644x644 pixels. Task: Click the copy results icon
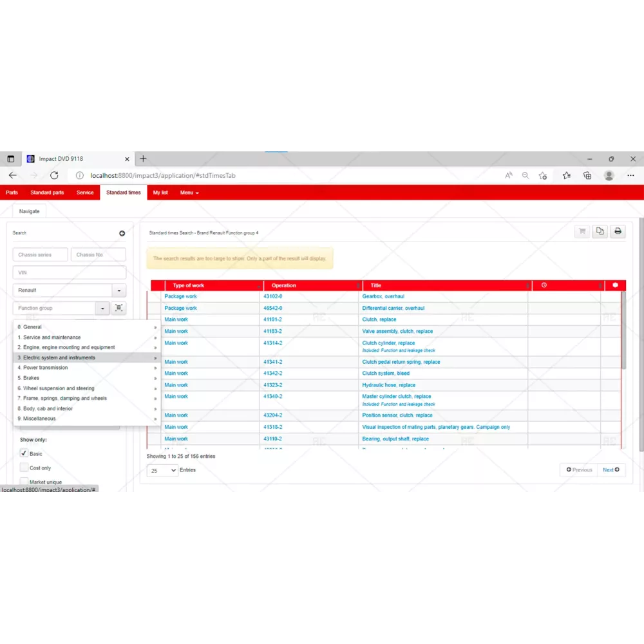pos(600,231)
